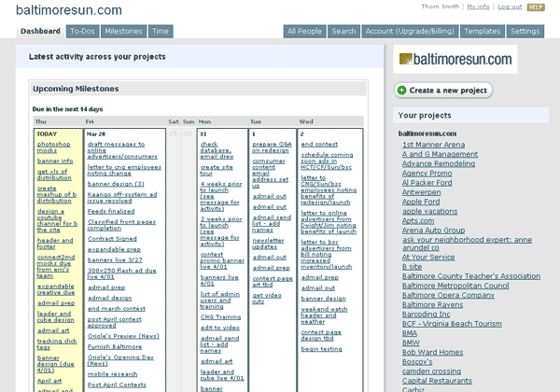Click the My info link

tap(478, 7)
